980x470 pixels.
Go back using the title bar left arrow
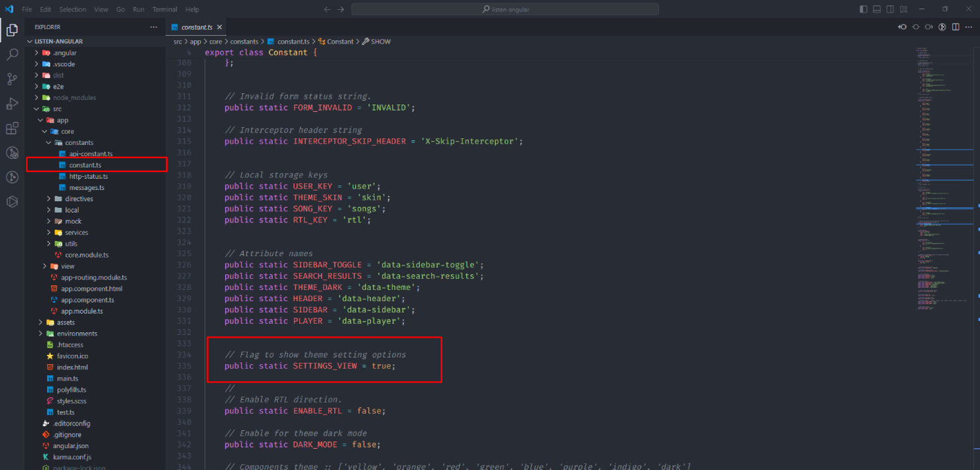click(x=327, y=9)
